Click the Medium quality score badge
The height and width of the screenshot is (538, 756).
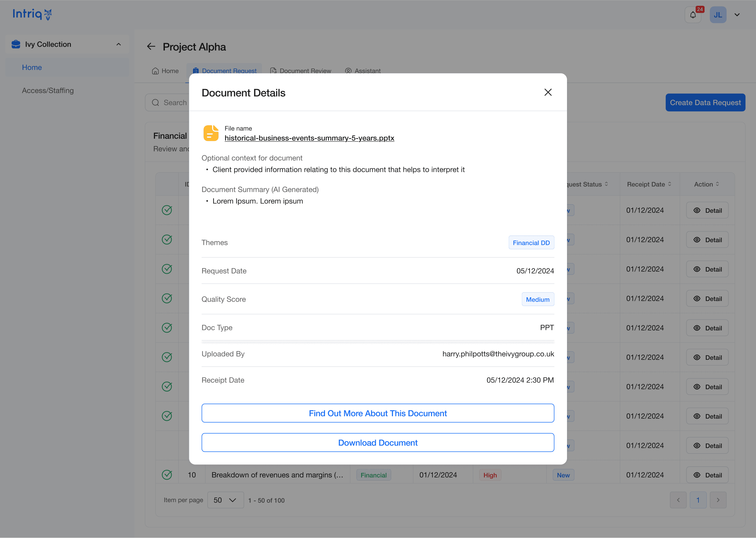538,300
